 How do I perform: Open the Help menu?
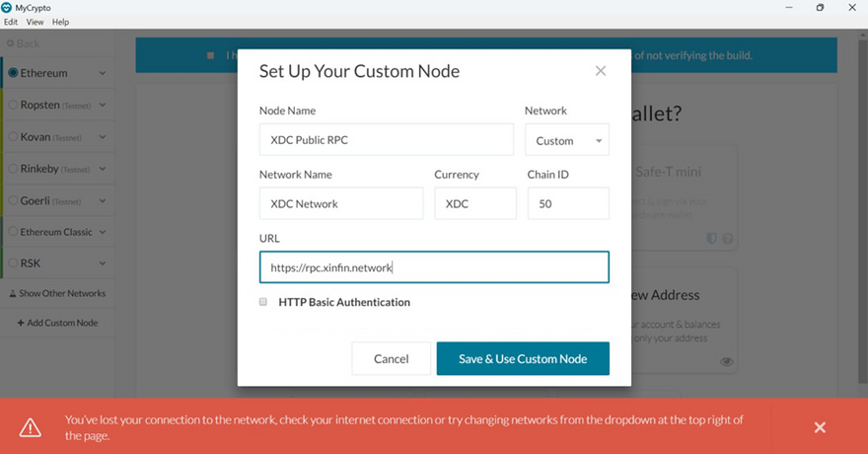60,22
